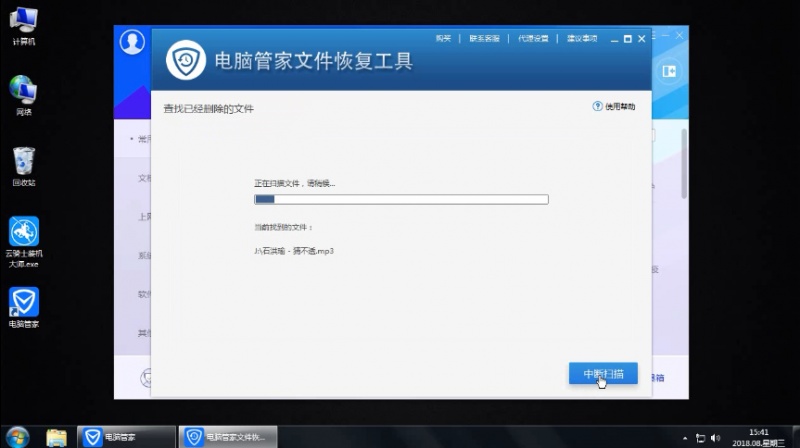Open Windows Explorer from the taskbar
800x448 pixels.
pos(56,438)
